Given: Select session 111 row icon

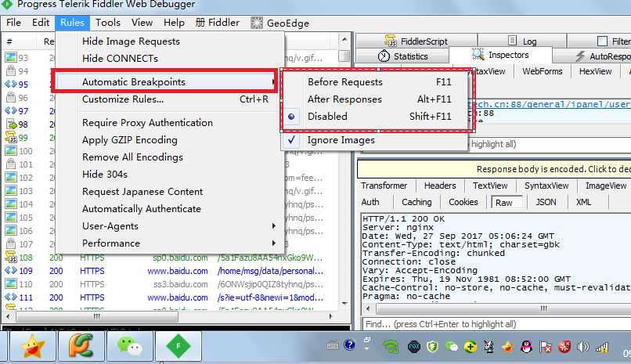Looking at the screenshot, I should click(11, 297).
